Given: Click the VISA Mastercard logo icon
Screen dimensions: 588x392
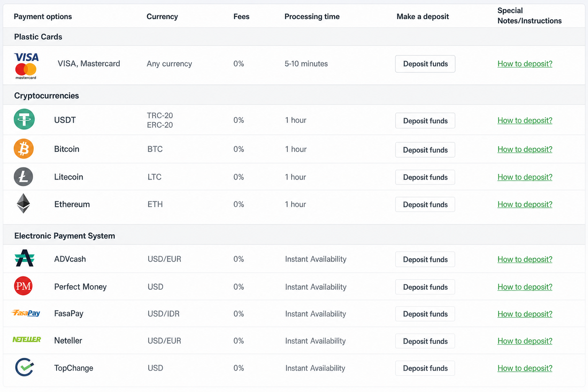Looking at the screenshot, I should click(26, 66).
